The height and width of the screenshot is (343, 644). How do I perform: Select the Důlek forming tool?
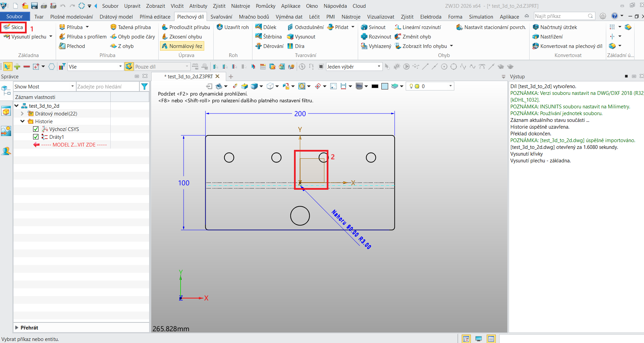pos(266,27)
